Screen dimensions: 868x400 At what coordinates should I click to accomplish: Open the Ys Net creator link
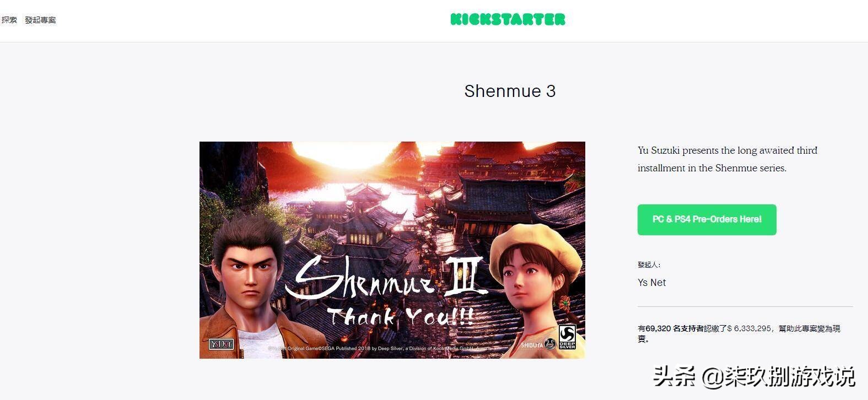point(652,283)
